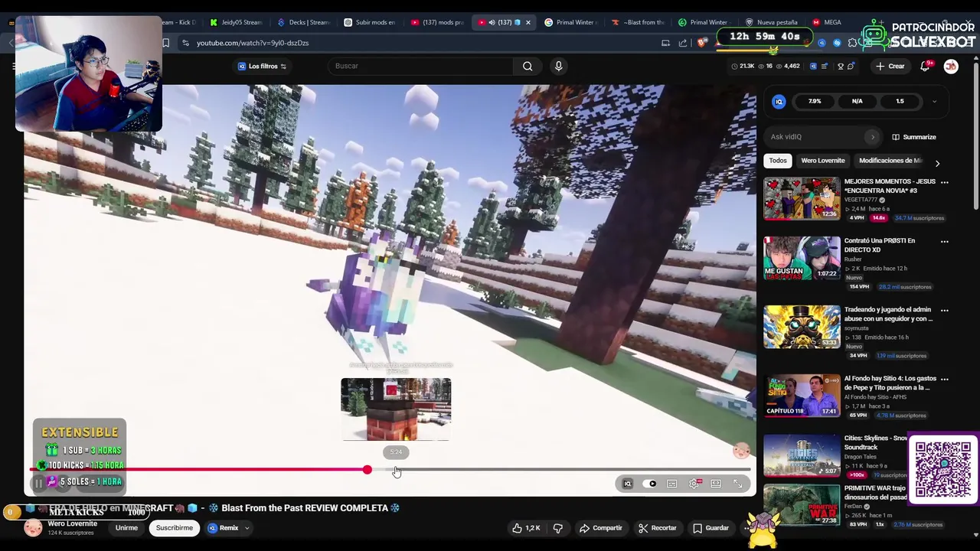Switch to MEGA browser tab
980x551 pixels.
coord(827,22)
